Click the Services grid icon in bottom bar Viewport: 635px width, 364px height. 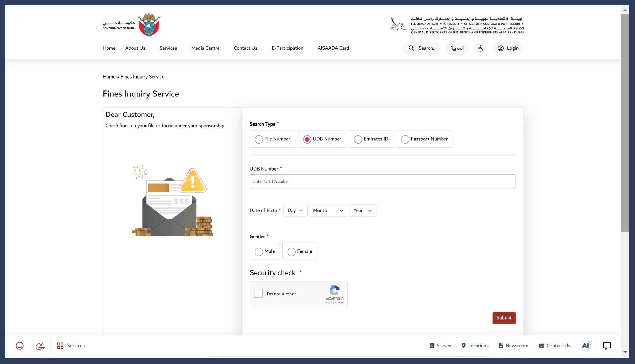(x=60, y=346)
